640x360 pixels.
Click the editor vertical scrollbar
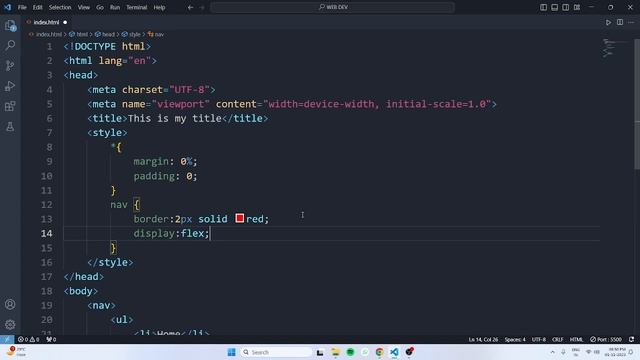637,104
